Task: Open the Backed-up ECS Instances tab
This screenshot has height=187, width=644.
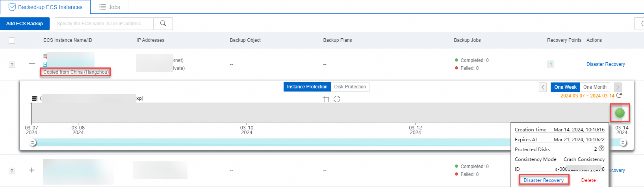Action: pos(45,7)
